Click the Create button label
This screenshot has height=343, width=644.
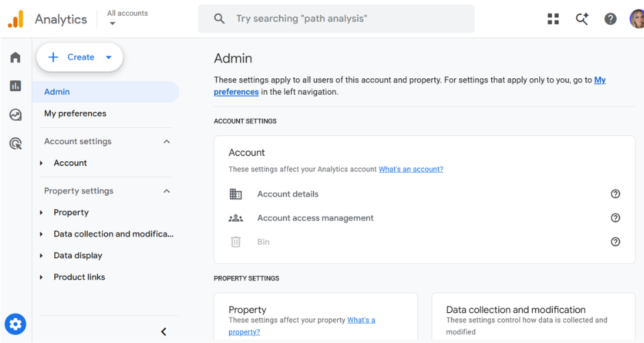[x=81, y=57]
